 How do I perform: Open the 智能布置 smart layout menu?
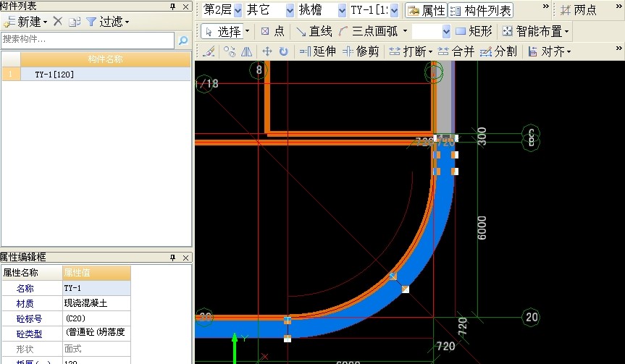tap(536, 31)
